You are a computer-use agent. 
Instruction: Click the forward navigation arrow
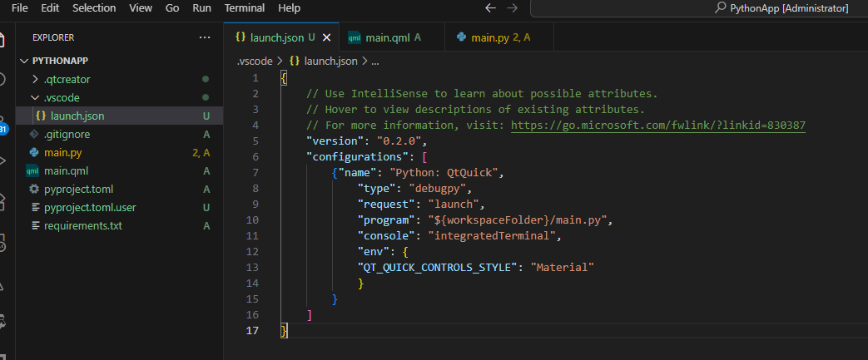click(x=512, y=7)
